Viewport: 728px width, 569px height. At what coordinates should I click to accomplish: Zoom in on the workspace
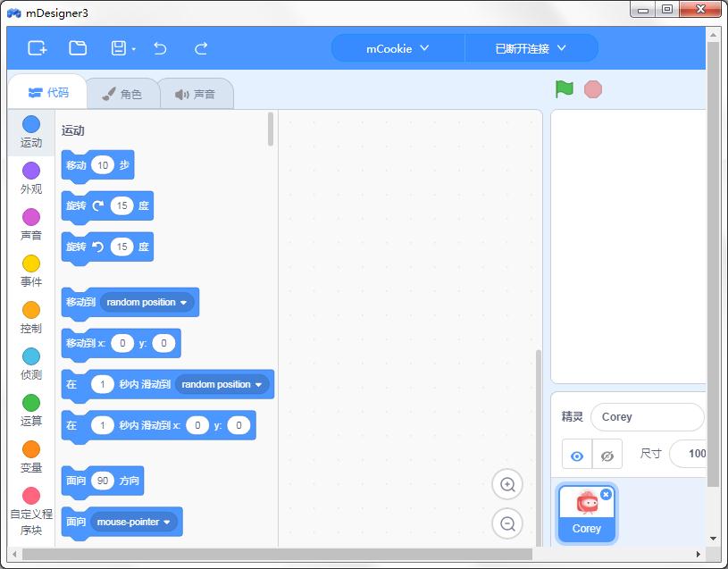(507, 485)
